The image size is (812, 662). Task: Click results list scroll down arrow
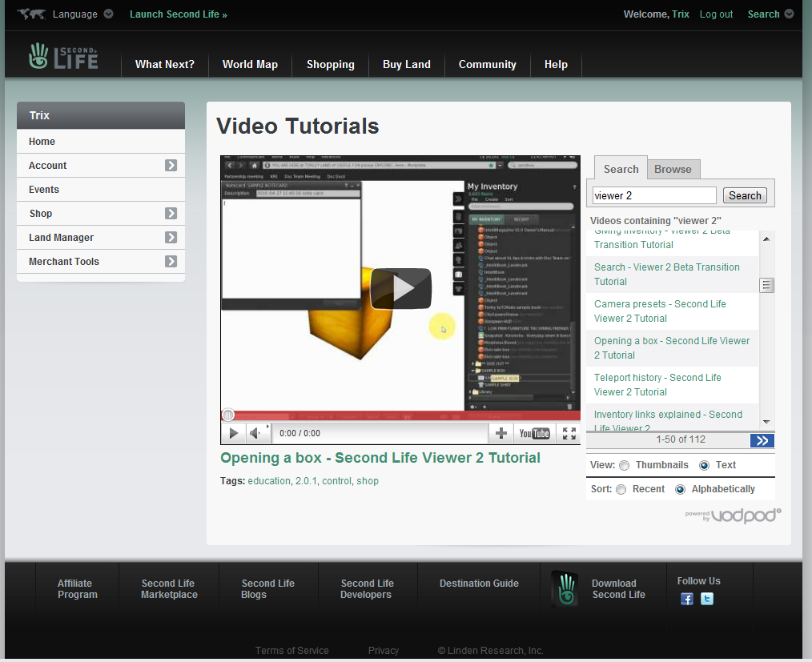point(766,423)
